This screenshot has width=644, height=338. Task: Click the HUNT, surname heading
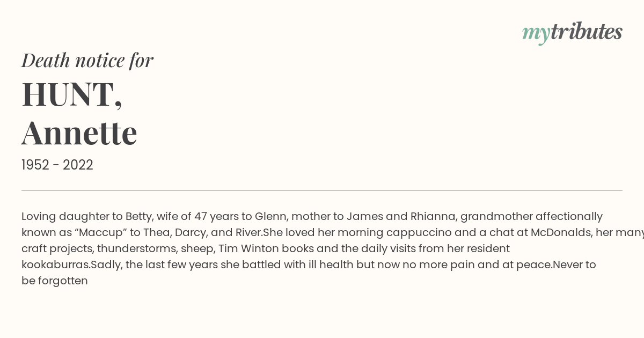[x=72, y=95]
